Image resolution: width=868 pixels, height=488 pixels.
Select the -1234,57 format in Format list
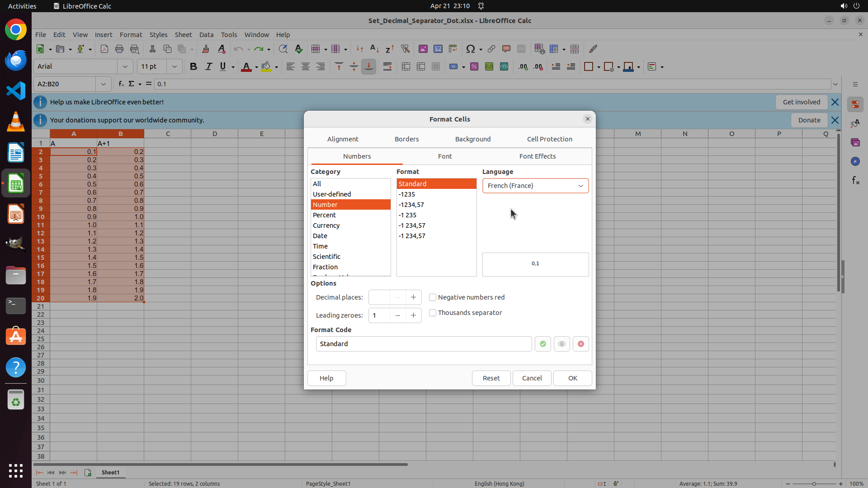coord(411,205)
